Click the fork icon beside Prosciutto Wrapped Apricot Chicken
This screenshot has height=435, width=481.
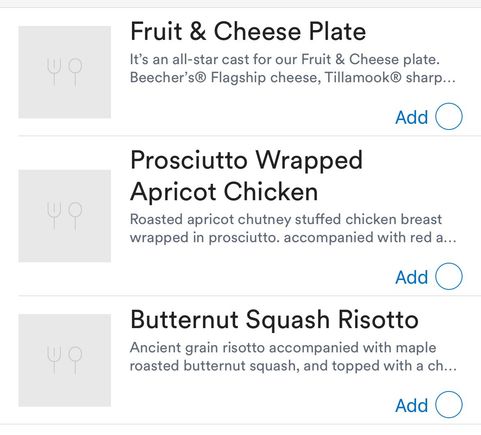54,216
